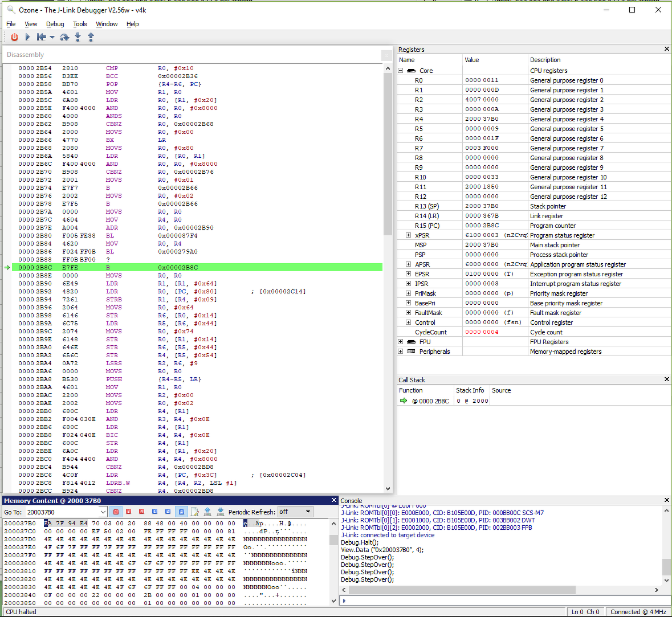The image size is (672, 617).
Task: Toggle red 1-byte display mode icon
Action: pos(116,512)
